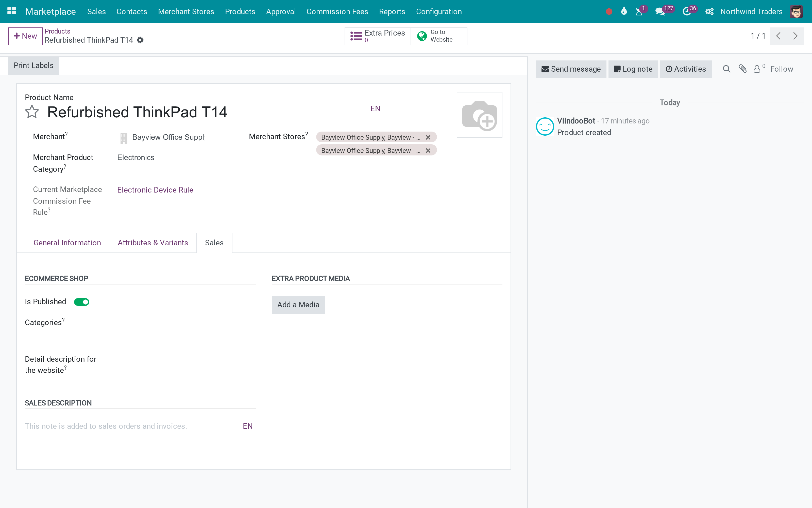Switch to General Information tab
812x508 pixels.
(67, 243)
